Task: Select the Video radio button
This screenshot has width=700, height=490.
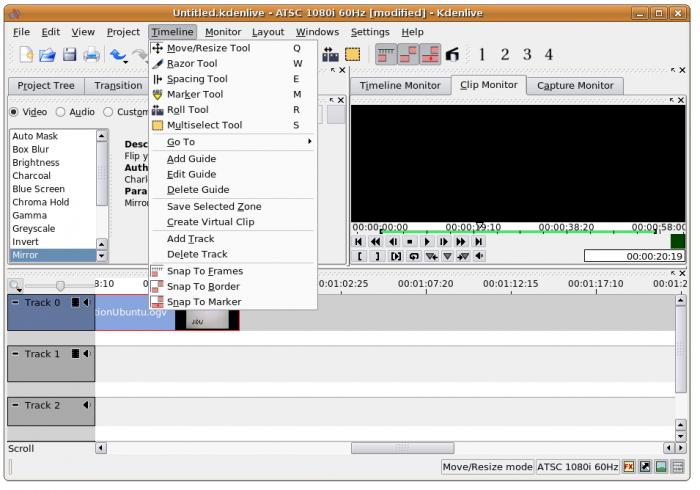Action: pyautogui.click(x=14, y=112)
